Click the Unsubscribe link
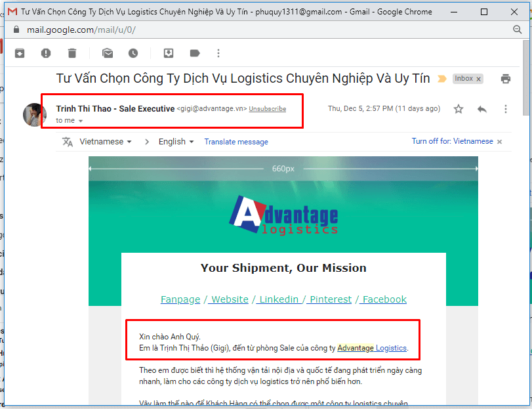The width and height of the screenshot is (532, 409). (x=267, y=109)
